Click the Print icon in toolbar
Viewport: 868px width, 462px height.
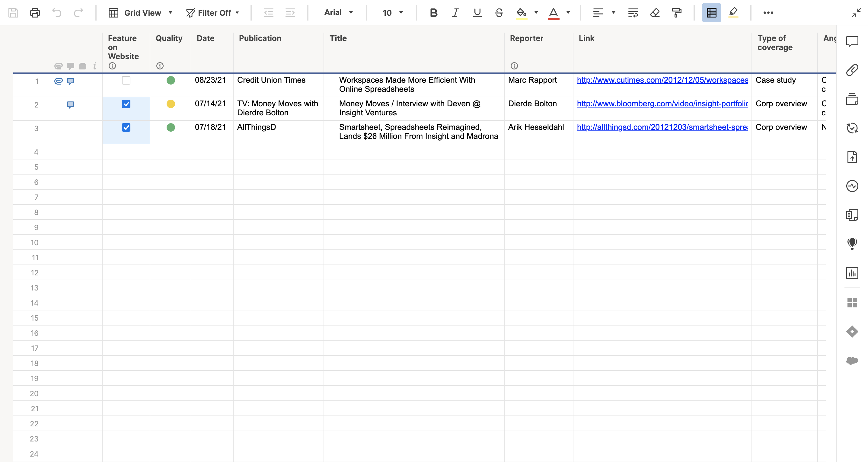35,13
